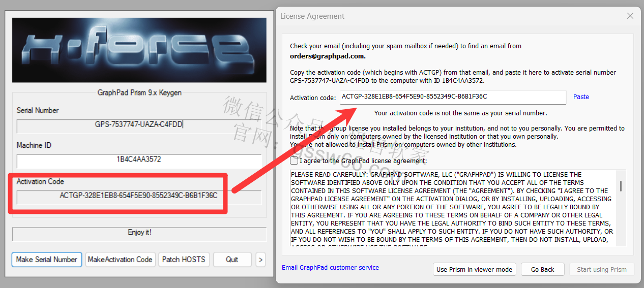This screenshot has height=288, width=644.
Task: Focus the Machine ID field in keygen
Action: coord(139,161)
